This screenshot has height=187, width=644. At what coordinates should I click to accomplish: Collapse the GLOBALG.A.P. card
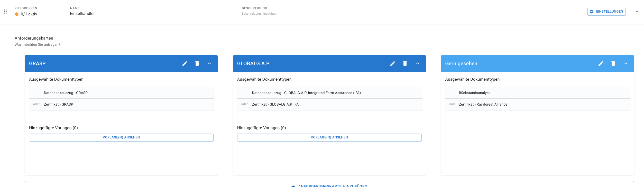click(418, 63)
